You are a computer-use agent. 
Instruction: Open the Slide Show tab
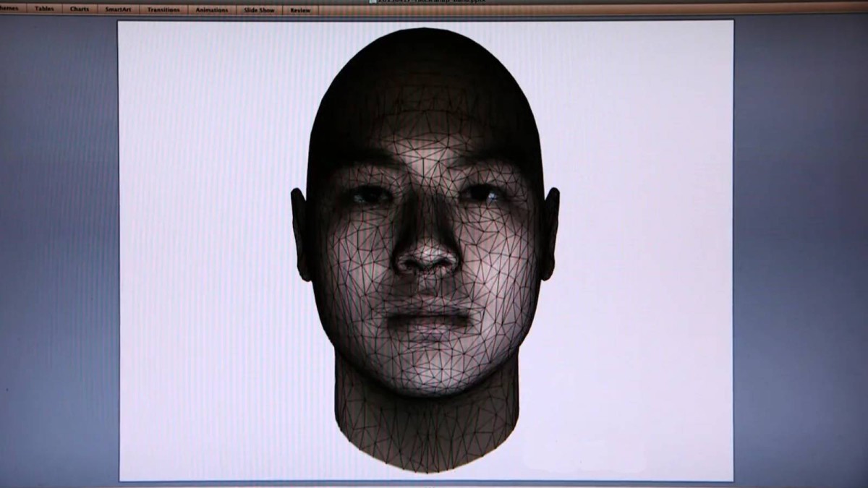point(258,9)
